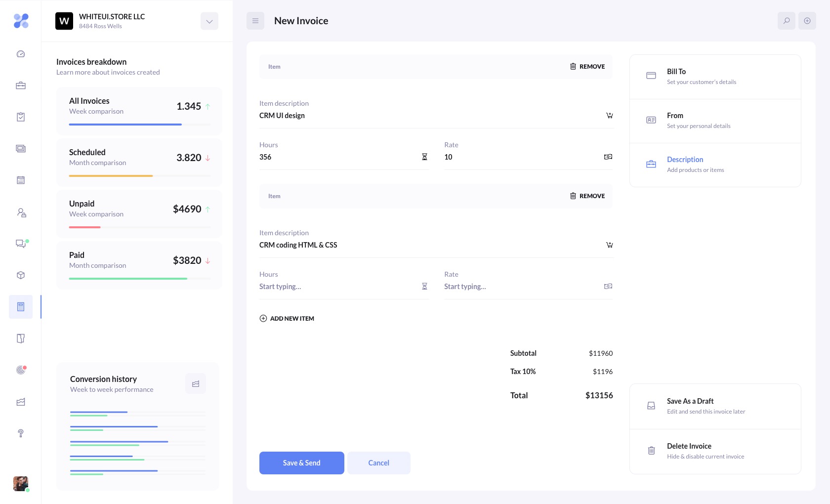The image size is (830, 504).
Task: Click the WHITEUI.STORE LLC company logo
Action: 64,21
